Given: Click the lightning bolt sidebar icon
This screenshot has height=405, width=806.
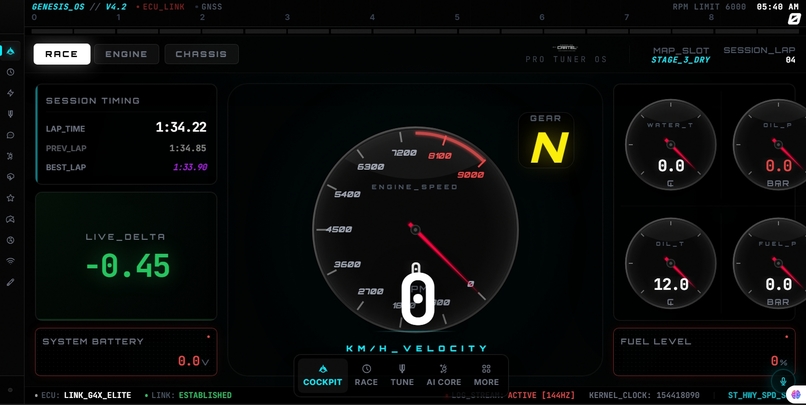Looking at the screenshot, I should pos(10,93).
